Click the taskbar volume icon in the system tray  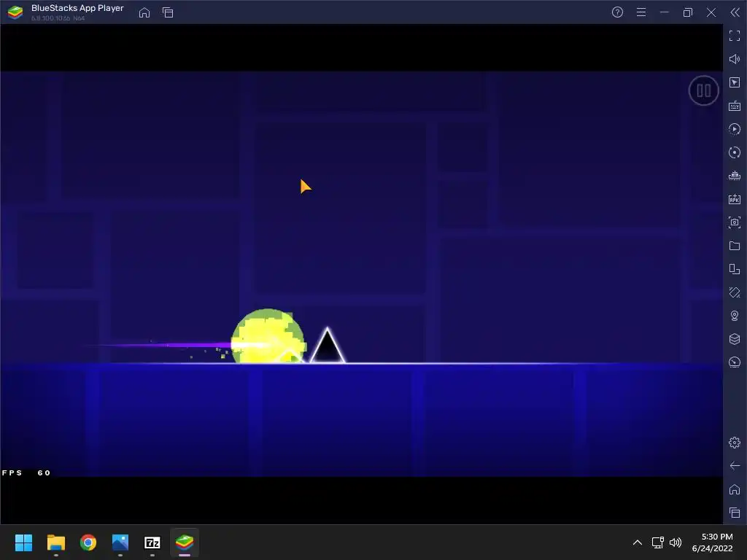point(676,542)
